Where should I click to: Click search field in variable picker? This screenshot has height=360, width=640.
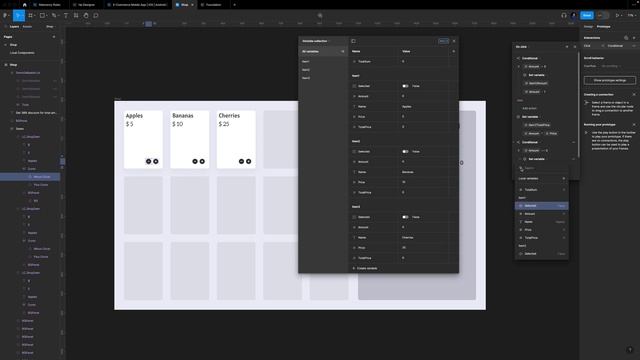[542, 168]
